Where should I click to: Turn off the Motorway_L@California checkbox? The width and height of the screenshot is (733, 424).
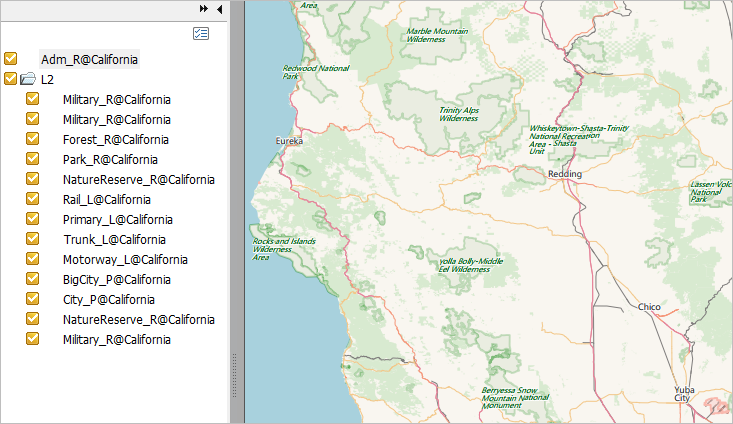point(33,259)
